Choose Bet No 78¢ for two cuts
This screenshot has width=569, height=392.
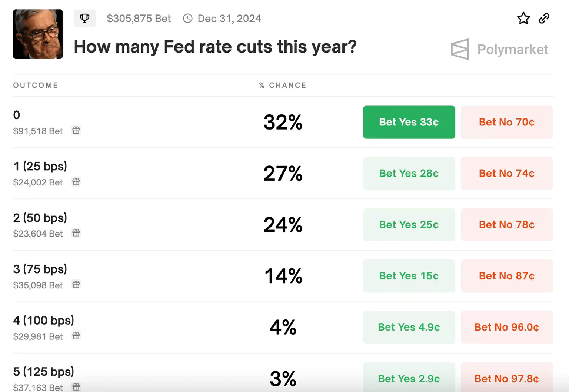(x=507, y=225)
